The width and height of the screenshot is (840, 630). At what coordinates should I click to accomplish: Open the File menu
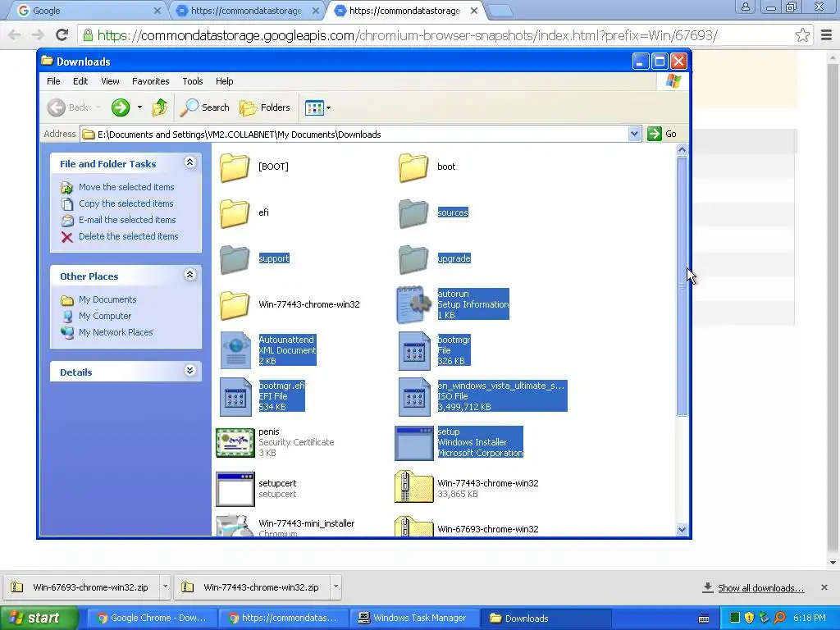pos(53,81)
